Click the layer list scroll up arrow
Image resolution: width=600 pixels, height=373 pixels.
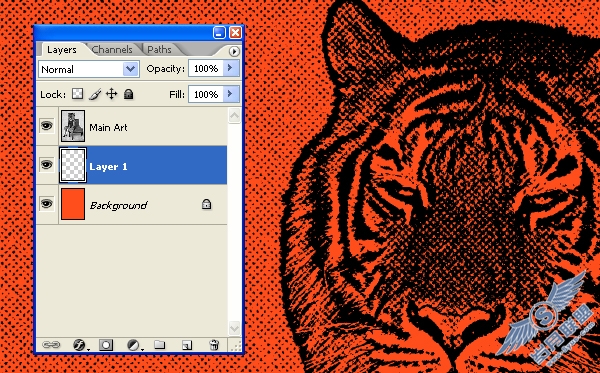[234, 115]
